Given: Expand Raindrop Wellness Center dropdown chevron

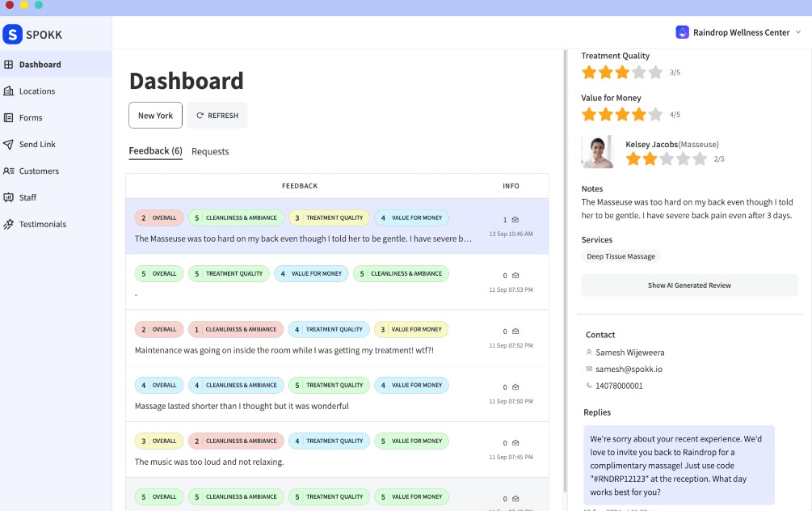Looking at the screenshot, I should tap(798, 32).
